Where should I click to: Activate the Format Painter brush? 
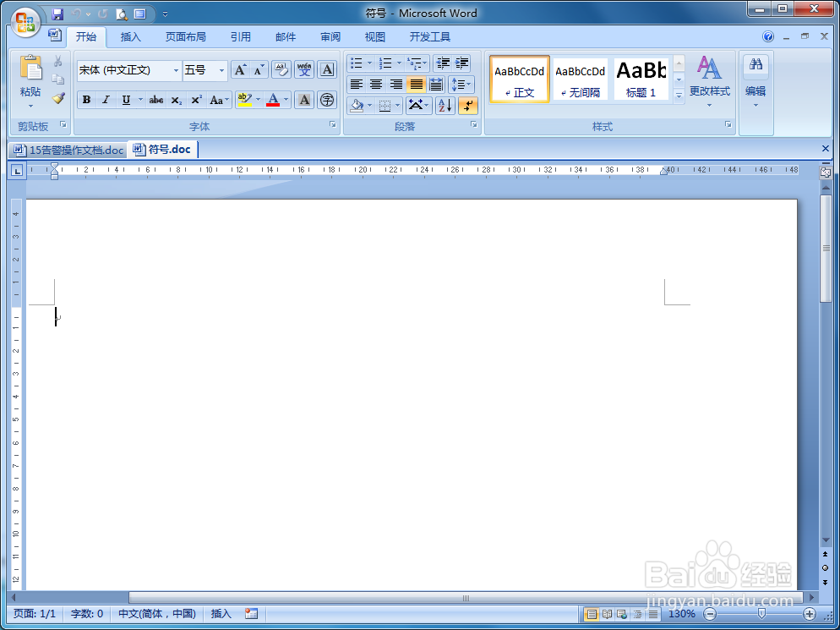58,97
